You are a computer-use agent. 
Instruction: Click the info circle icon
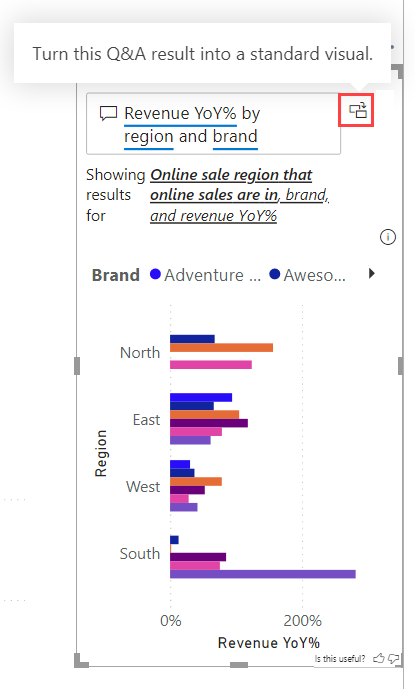coord(387,237)
